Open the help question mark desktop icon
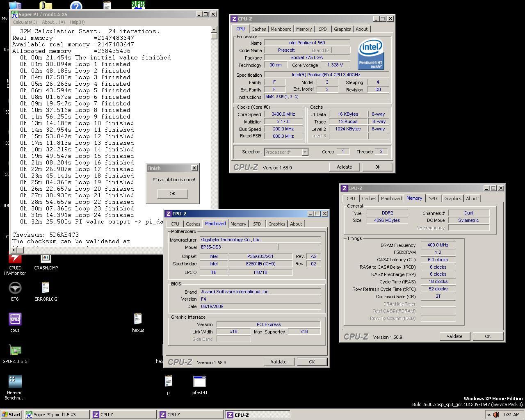 (x=76, y=5)
